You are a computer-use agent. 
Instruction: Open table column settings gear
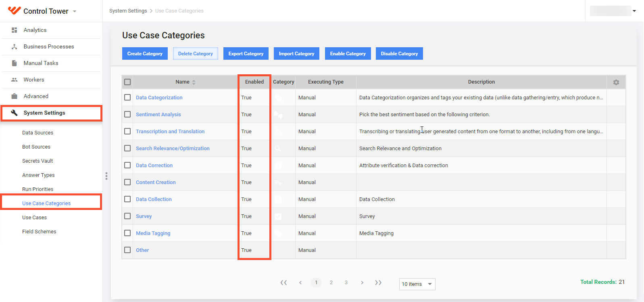click(616, 82)
